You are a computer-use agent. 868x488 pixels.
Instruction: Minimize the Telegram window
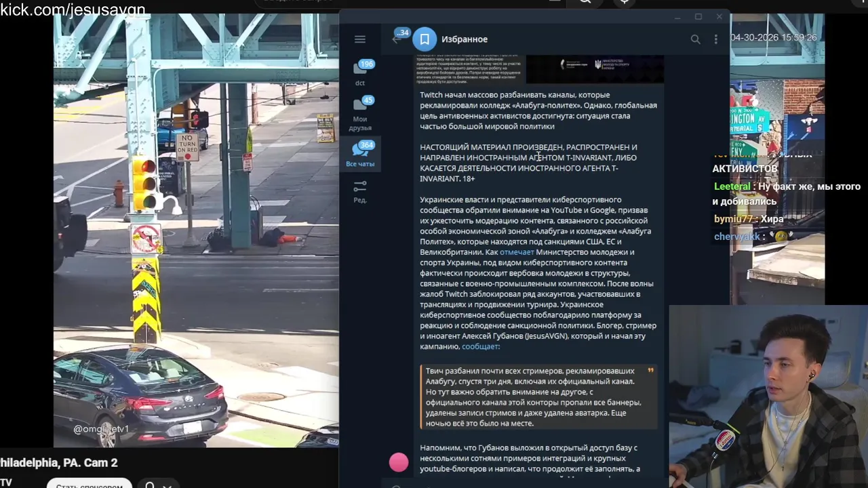pos(677,17)
